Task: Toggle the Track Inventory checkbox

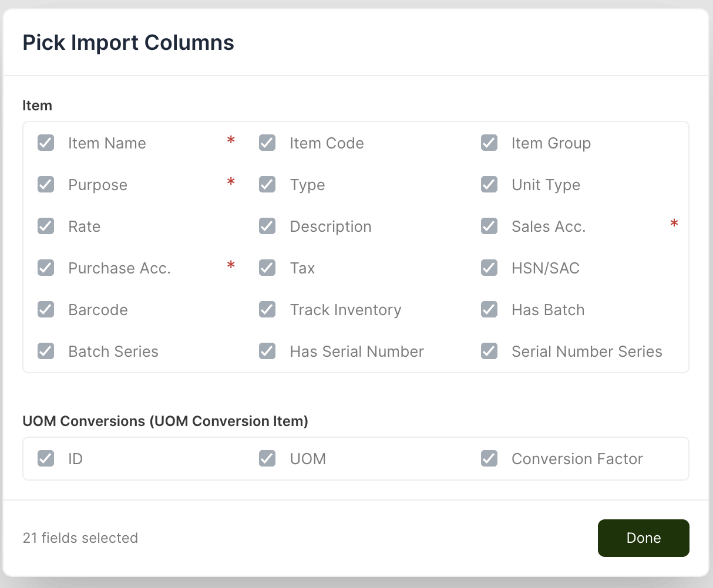Action: [x=267, y=309]
